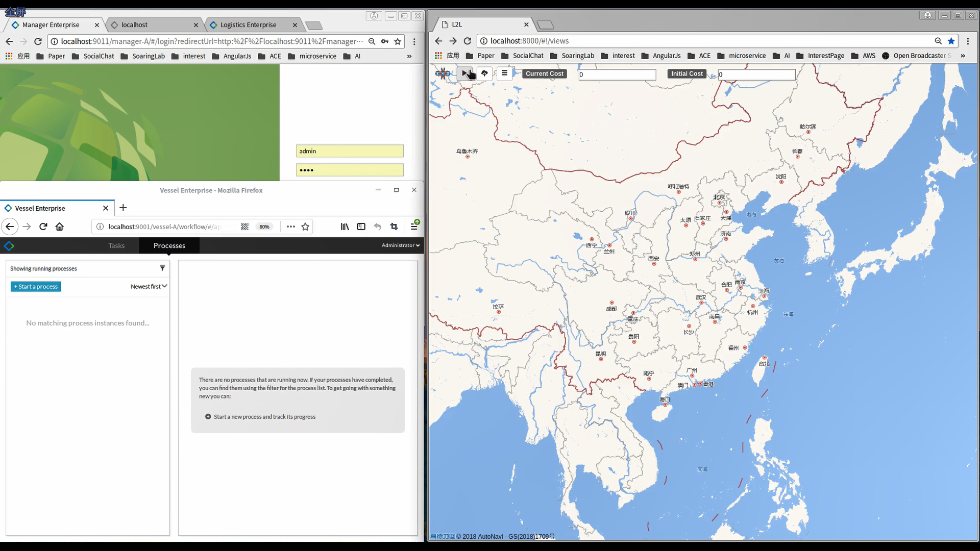Click the zoom magnifier in L2L address bar

point(938,41)
